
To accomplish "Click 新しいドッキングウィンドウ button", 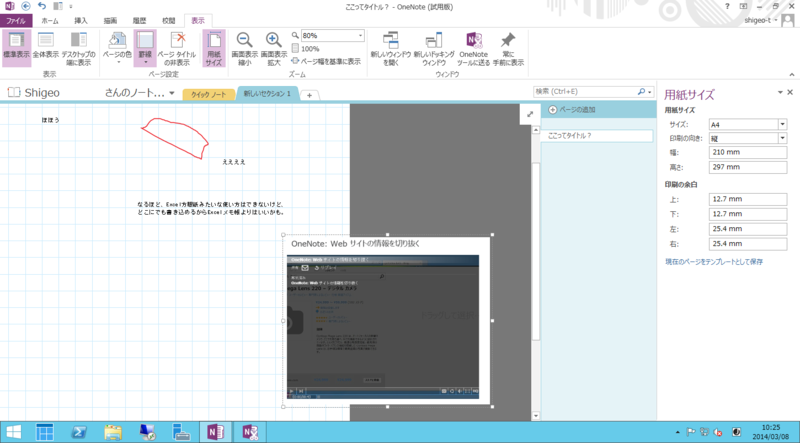I will pyautogui.click(x=434, y=48).
